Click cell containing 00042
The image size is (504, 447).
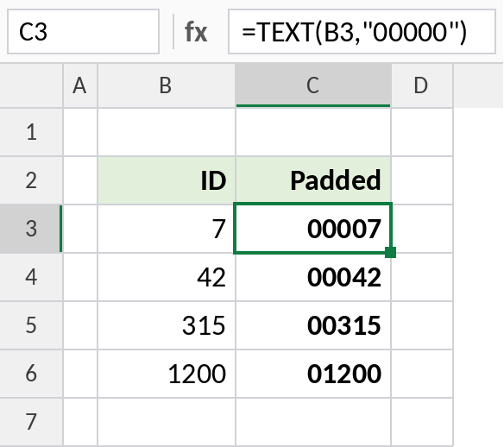[313, 277]
